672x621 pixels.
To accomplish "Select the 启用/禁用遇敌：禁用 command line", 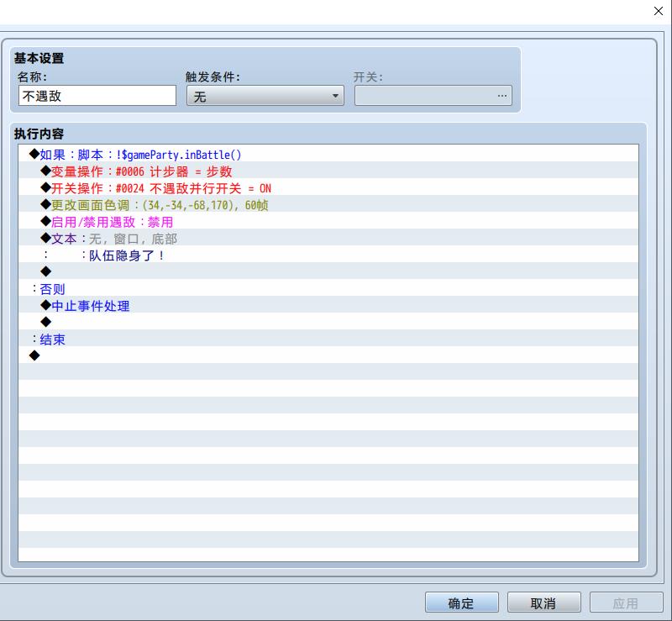I will pyautogui.click(x=328, y=222).
